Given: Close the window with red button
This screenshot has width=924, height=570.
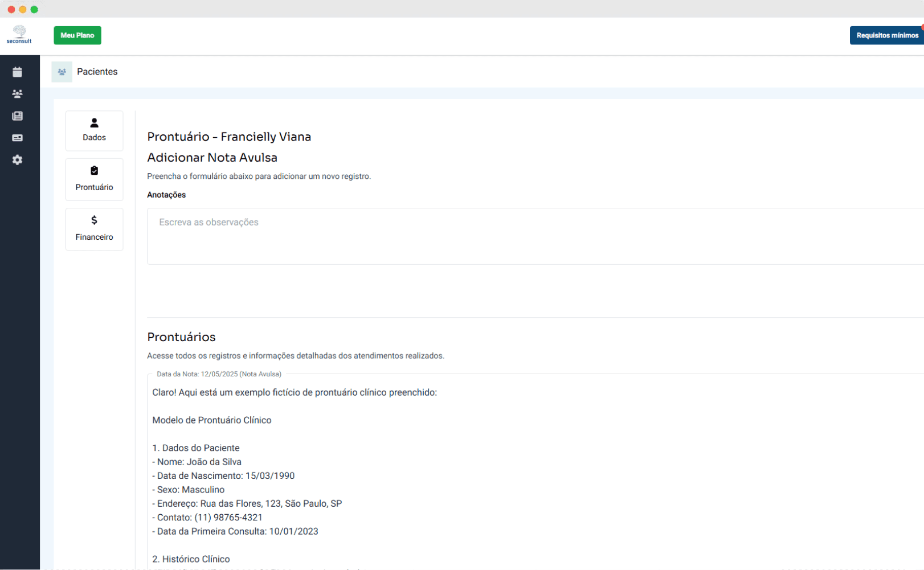Looking at the screenshot, I should 11,9.
